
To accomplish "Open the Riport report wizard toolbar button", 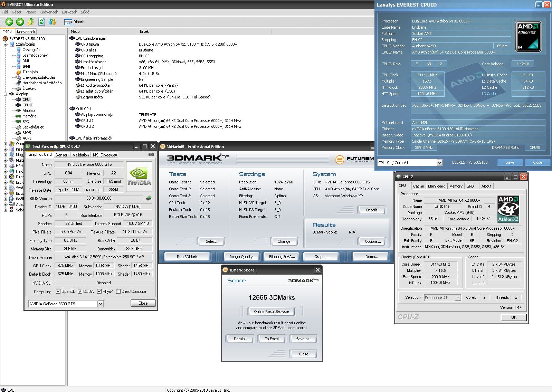I will point(74,22).
